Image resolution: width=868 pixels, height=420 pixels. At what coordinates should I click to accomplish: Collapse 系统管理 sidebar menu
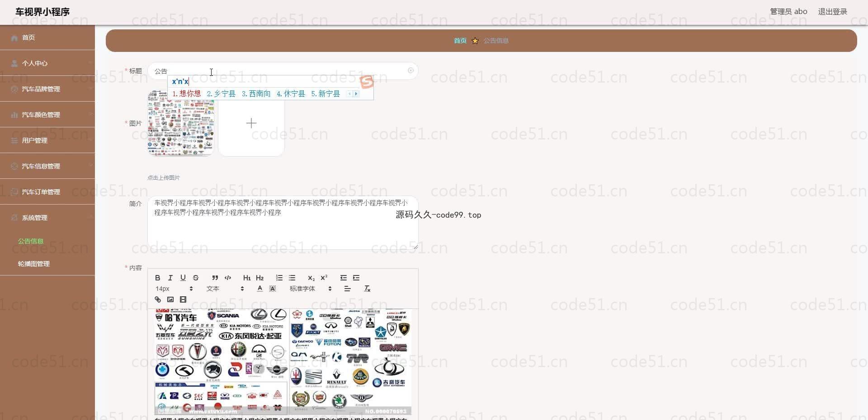[47, 218]
